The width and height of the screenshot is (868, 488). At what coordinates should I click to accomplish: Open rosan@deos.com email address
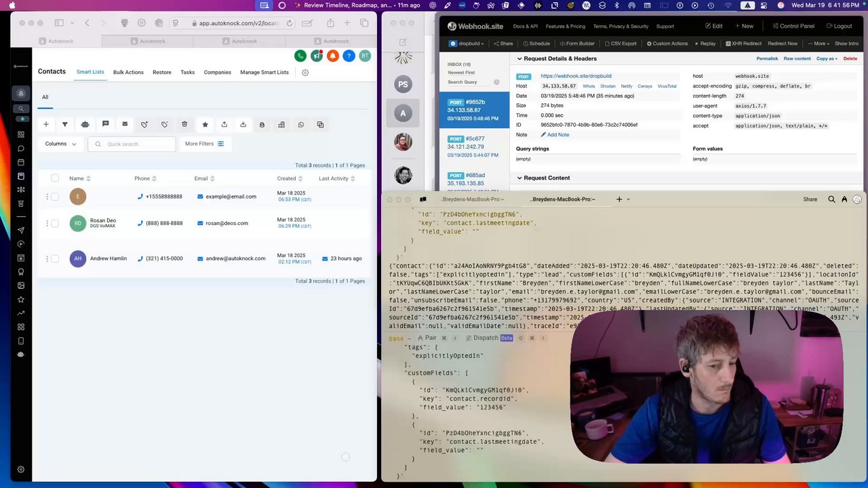coord(227,223)
